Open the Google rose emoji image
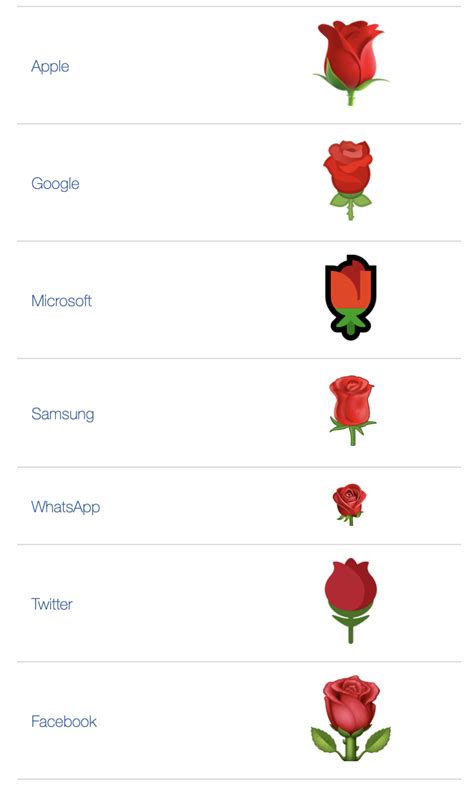The width and height of the screenshot is (474, 787). click(350, 180)
